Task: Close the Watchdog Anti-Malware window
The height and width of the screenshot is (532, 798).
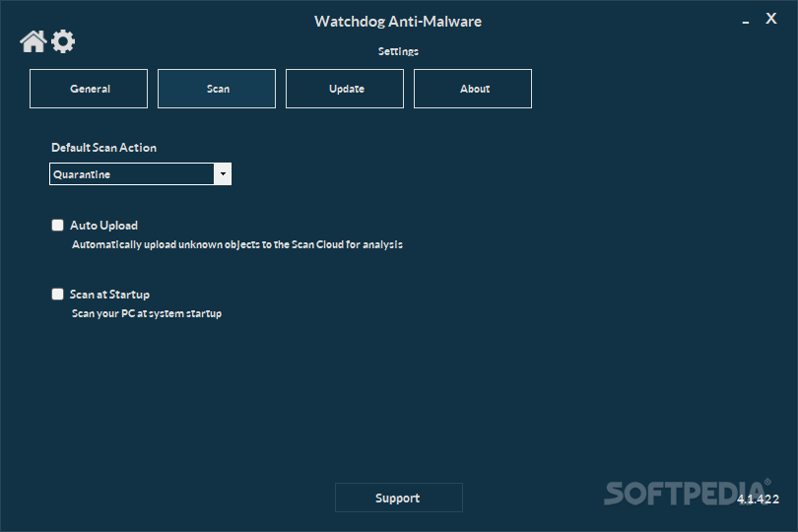Action: [771, 19]
